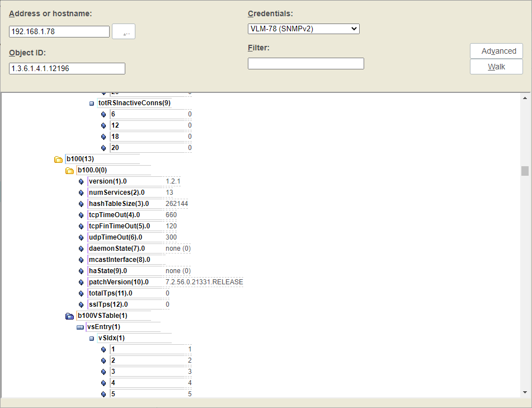Click the node icon beside totRSInactiveConns(9)
Screen dimensions: 532x408
[x=92, y=104]
